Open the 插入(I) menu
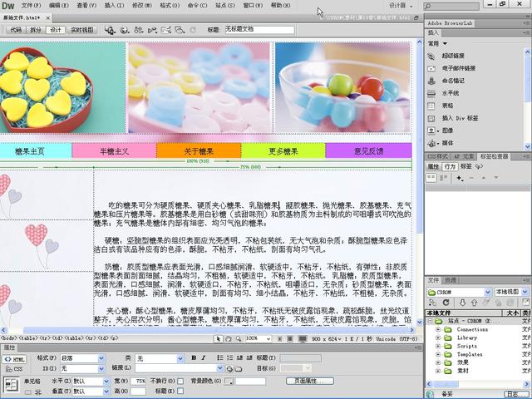The image size is (532, 399). 115,6
